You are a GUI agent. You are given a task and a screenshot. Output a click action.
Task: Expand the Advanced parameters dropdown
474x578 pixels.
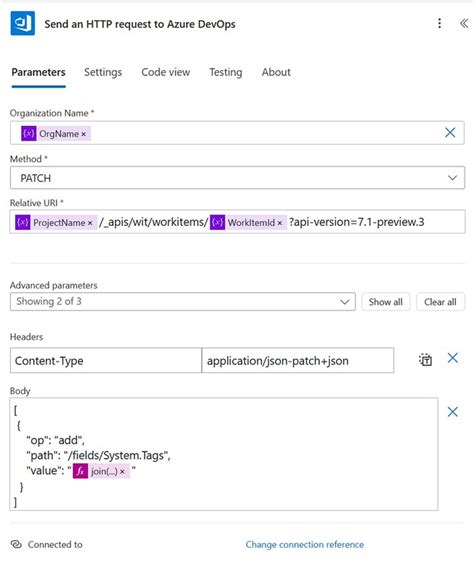pyautogui.click(x=183, y=302)
